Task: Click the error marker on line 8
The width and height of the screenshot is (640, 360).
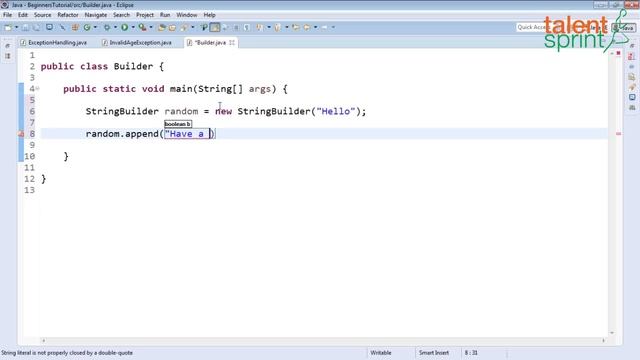Action: 21,134
